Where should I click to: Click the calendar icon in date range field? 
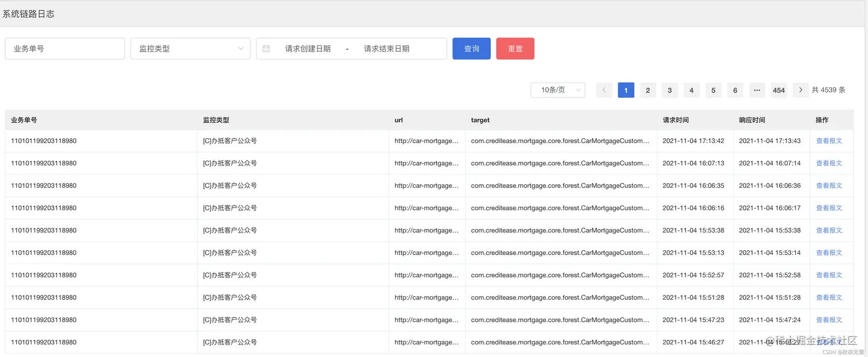[x=266, y=49]
